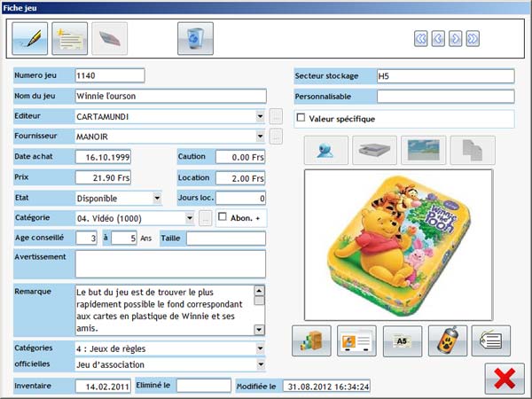Jump to last record with double-right arrows
532x399 pixels.
tap(473, 39)
